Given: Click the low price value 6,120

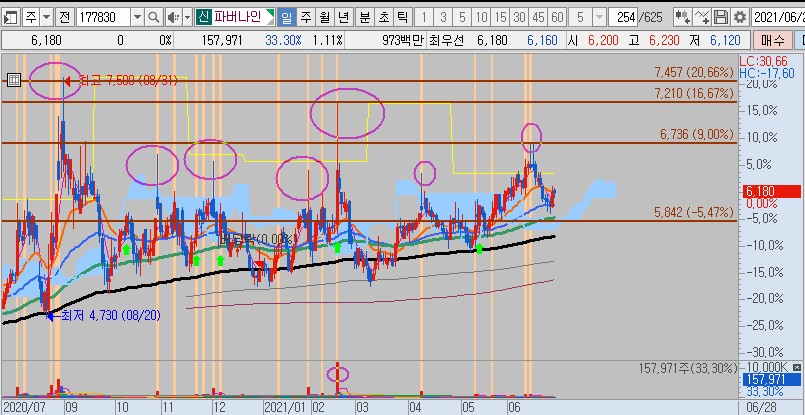Looking at the screenshot, I should click(x=725, y=40).
